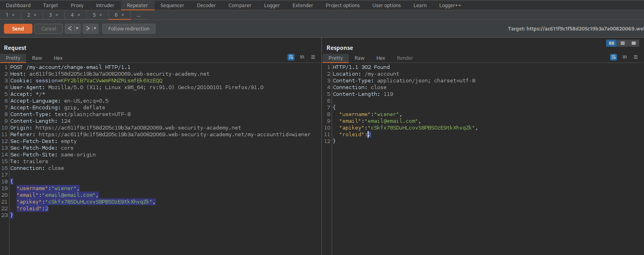Cancel the pending request
The height and width of the screenshot is (255, 644).
(49, 29)
